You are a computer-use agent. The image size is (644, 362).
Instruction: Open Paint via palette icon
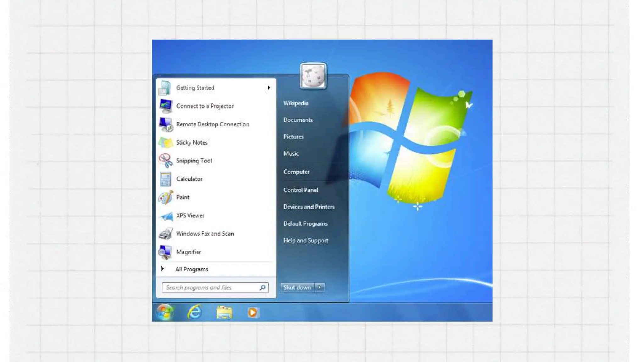tap(165, 197)
